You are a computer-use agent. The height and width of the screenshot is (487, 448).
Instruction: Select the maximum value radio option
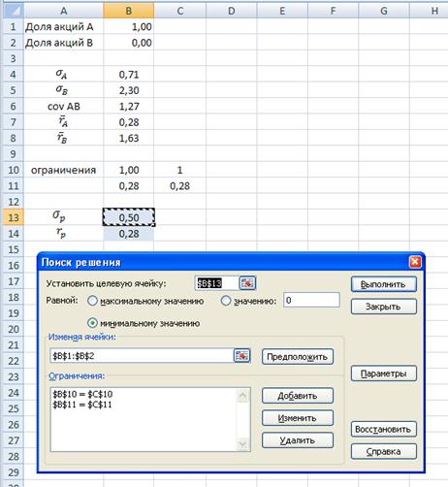[x=92, y=301]
